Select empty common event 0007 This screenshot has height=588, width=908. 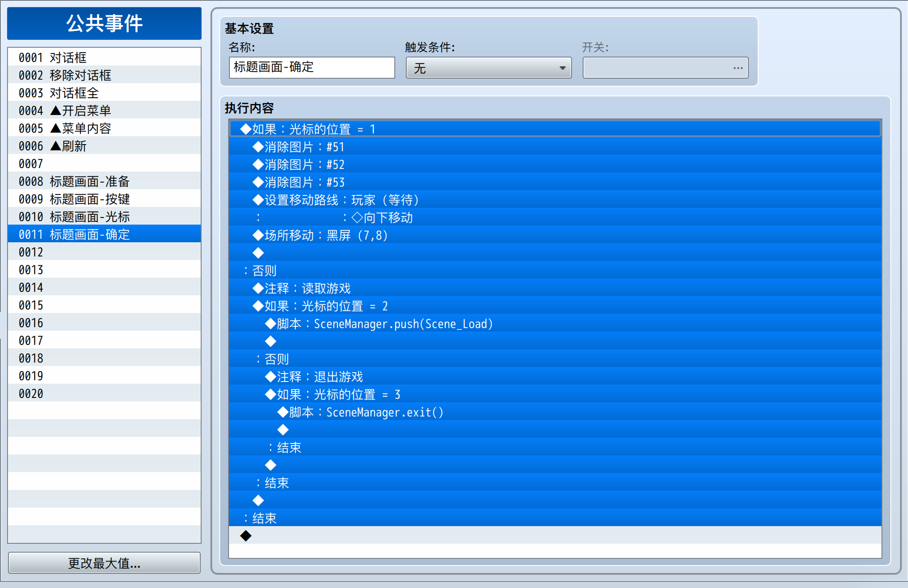[x=104, y=163]
